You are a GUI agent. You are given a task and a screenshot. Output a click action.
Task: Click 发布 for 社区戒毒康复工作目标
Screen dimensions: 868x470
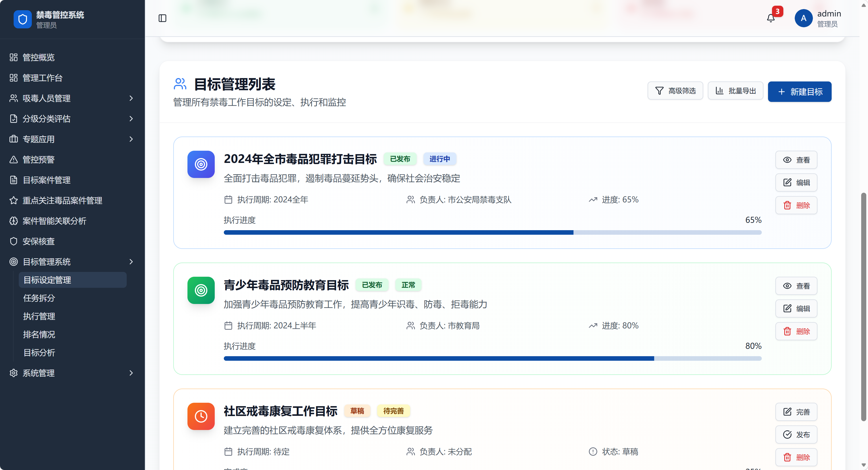796,435
